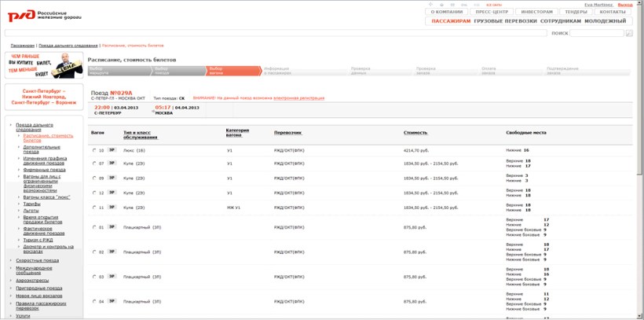Select wagon 09 Купе radio button

(x=95, y=178)
